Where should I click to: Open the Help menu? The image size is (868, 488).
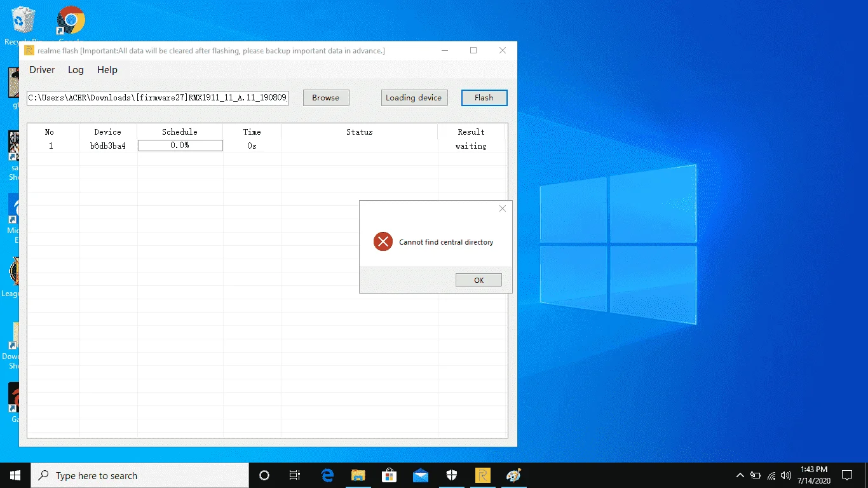[107, 70]
